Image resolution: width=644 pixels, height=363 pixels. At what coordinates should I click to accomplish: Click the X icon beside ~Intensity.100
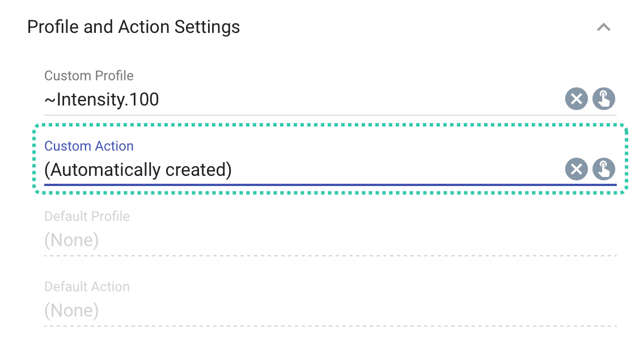(x=576, y=99)
